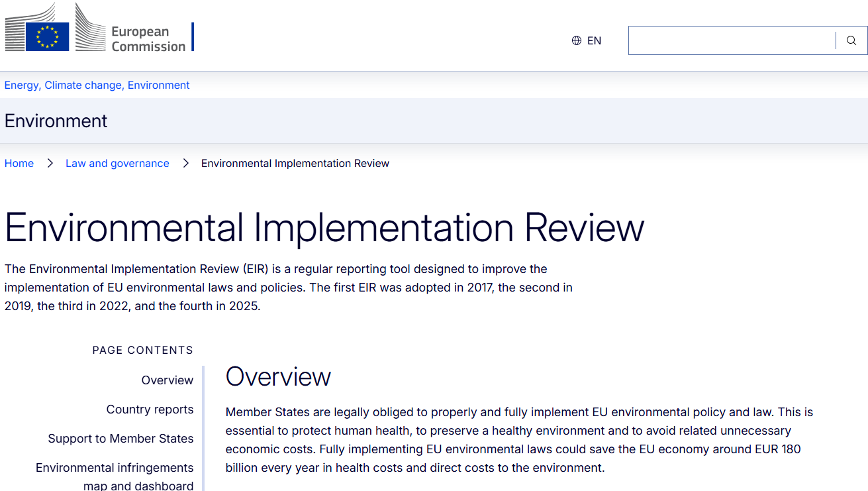The width and height of the screenshot is (868, 491).
Task: Open Law and governance breadcrumb link
Action: click(x=117, y=163)
